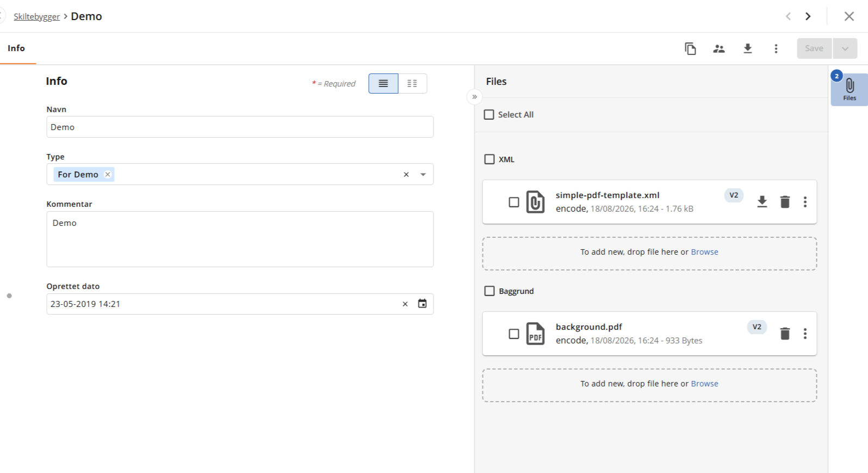Navigate to Skiltebygger breadcrumb link
This screenshot has height=473, width=868.
(x=36, y=16)
